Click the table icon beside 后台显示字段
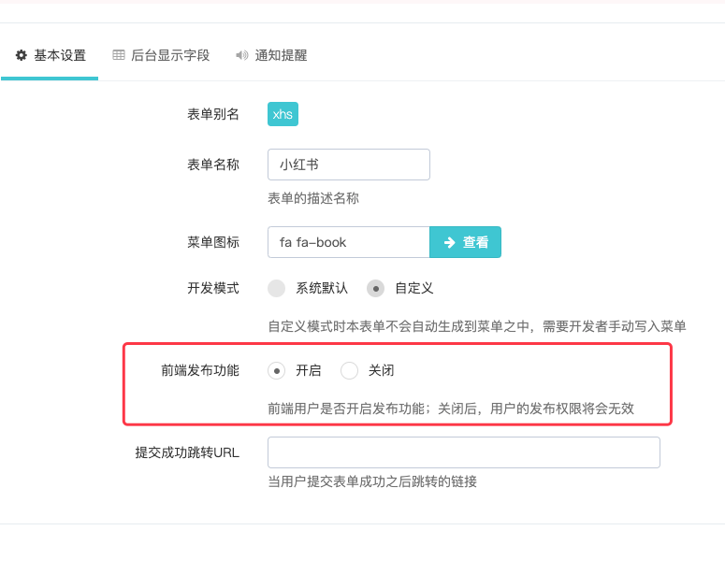 pyautogui.click(x=119, y=55)
